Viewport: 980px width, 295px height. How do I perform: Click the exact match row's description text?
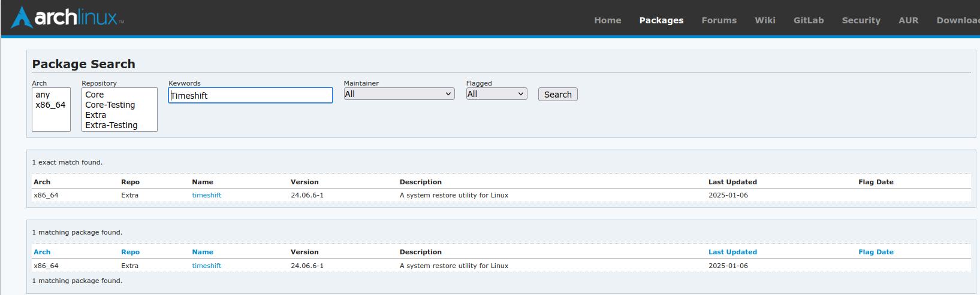[454, 195]
